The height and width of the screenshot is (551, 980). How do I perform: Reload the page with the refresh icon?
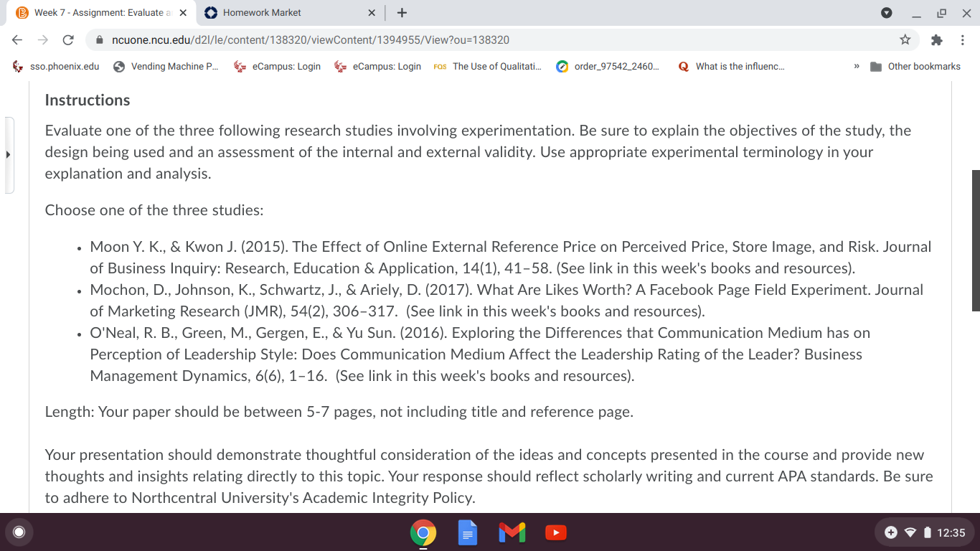68,39
